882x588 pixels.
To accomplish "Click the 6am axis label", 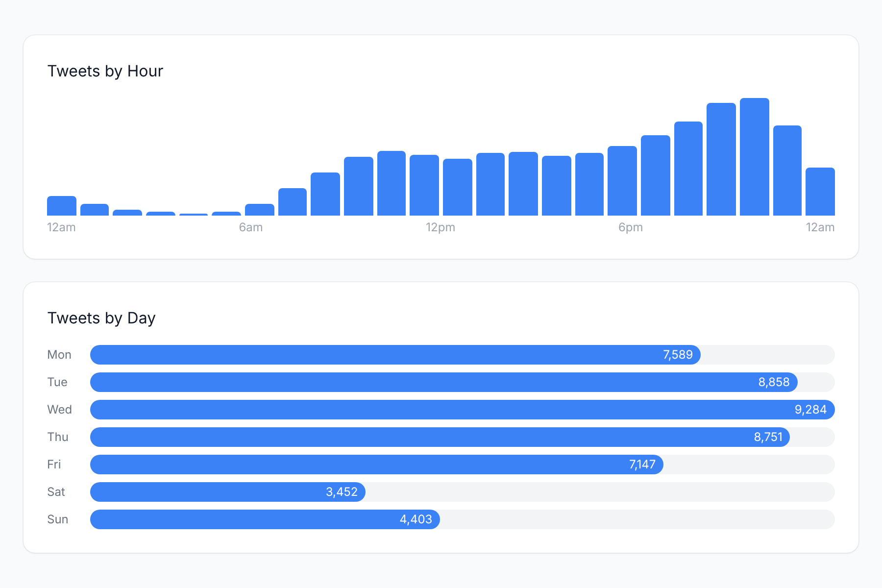I will (251, 227).
